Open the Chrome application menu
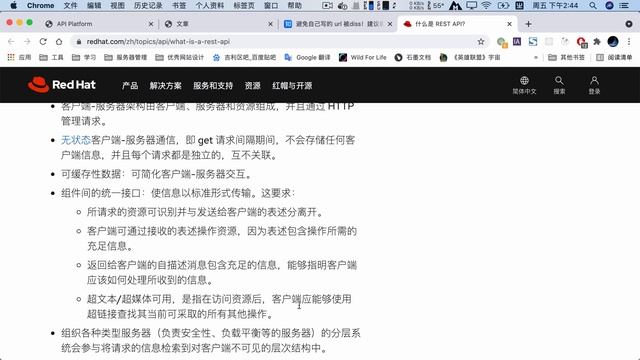The height and width of the screenshot is (360, 640). [40, 5]
